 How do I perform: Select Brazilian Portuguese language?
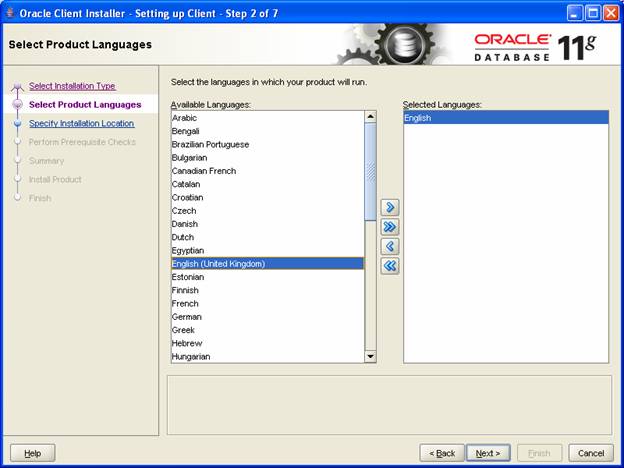(x=267, y=144)
